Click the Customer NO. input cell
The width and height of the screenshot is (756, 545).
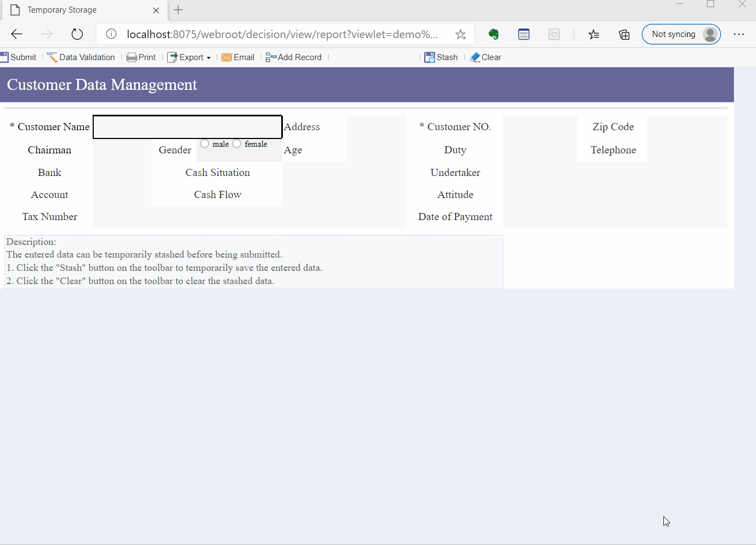point(540,127)
